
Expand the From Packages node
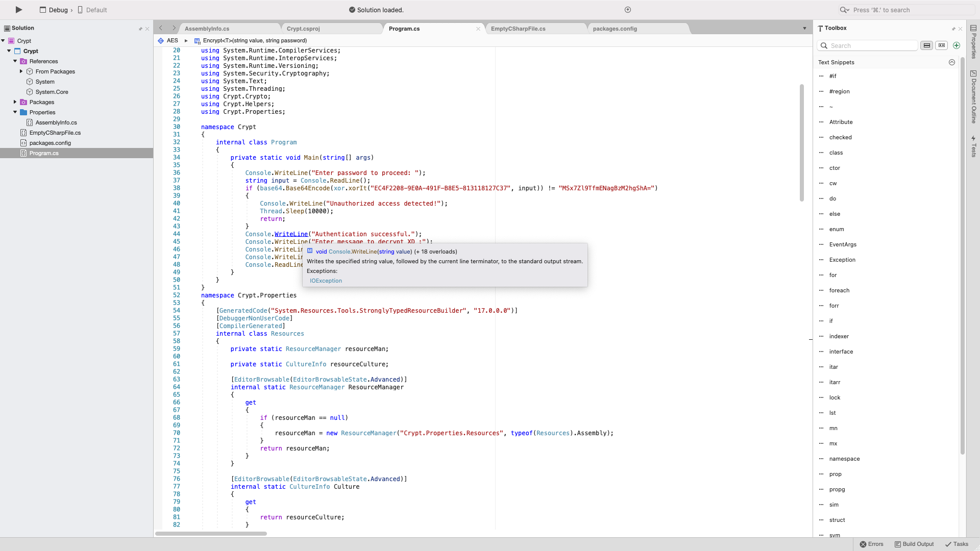pos(21,71)
